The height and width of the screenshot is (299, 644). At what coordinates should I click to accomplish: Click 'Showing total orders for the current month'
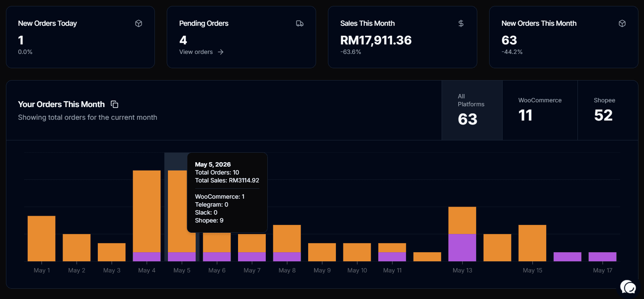click(88, 117)
